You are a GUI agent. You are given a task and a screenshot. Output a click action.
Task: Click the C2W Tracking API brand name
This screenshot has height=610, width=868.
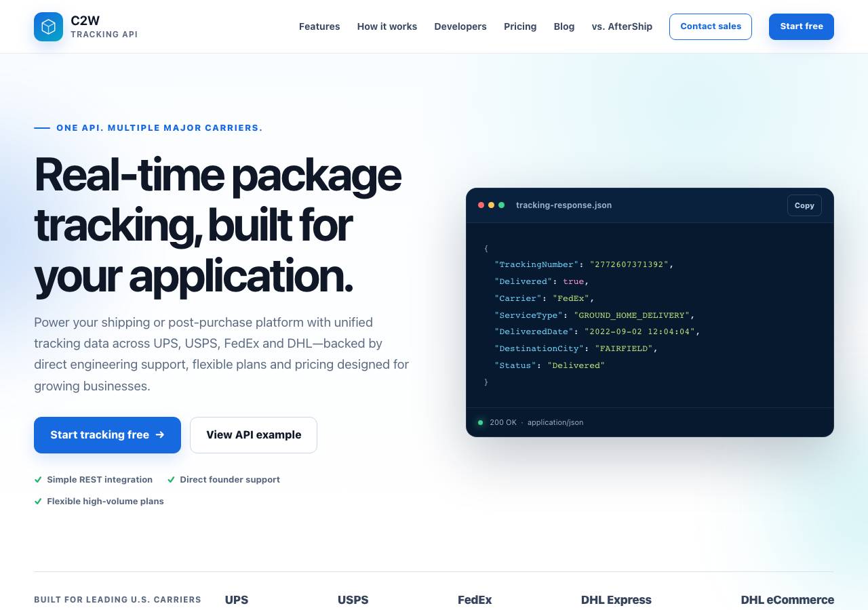[104, 27]
